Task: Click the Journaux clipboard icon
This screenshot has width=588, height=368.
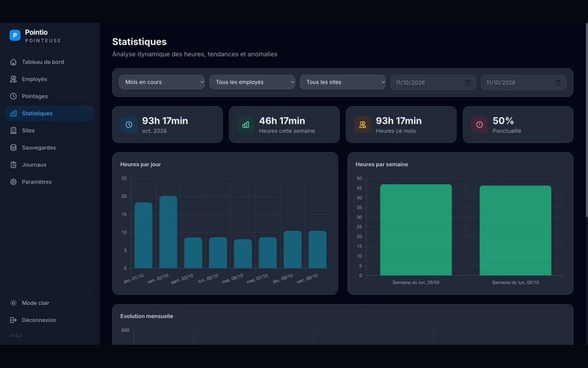Action: [x=13, y=164]
